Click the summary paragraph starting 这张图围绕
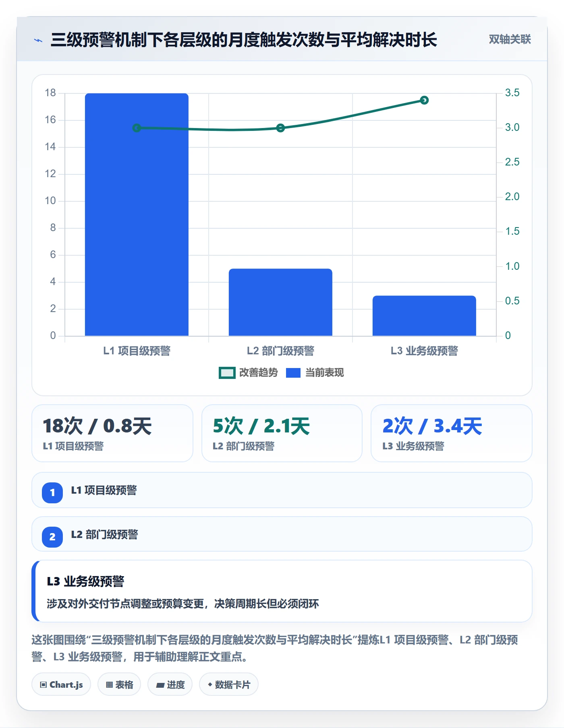 pos(275,648)
